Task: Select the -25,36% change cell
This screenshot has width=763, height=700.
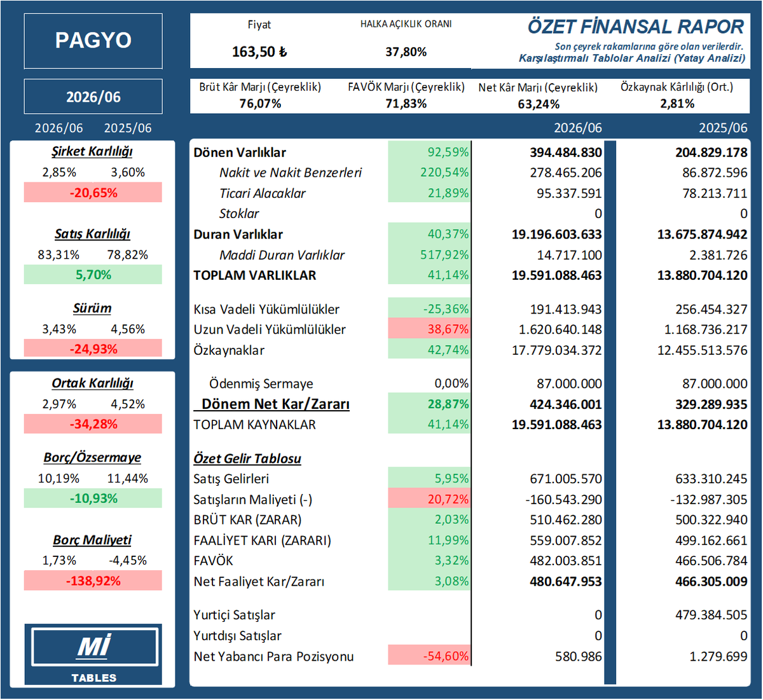Action: [429, 309]
